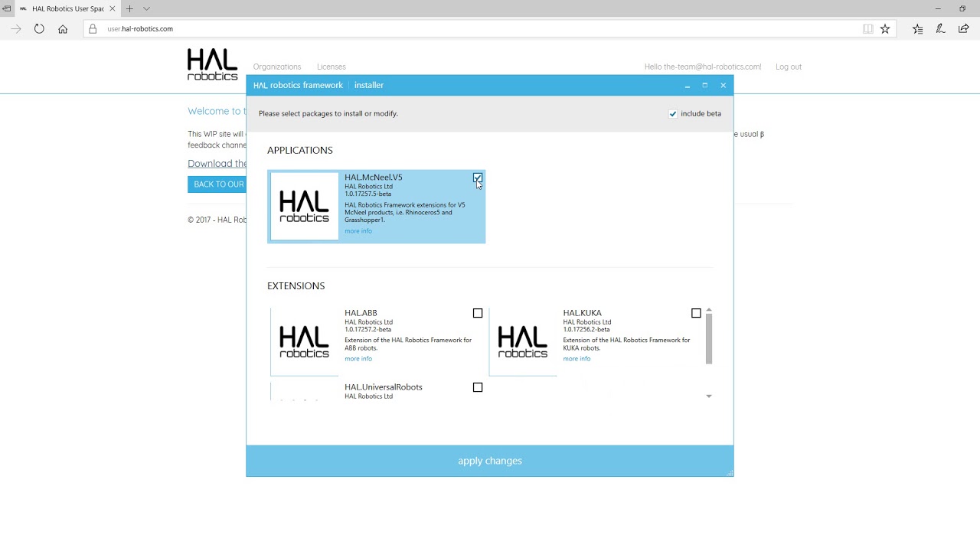This screenshot has width=980, height=551.
Task: Click HAL.ABB logo thumbnail
Action: 304,342
